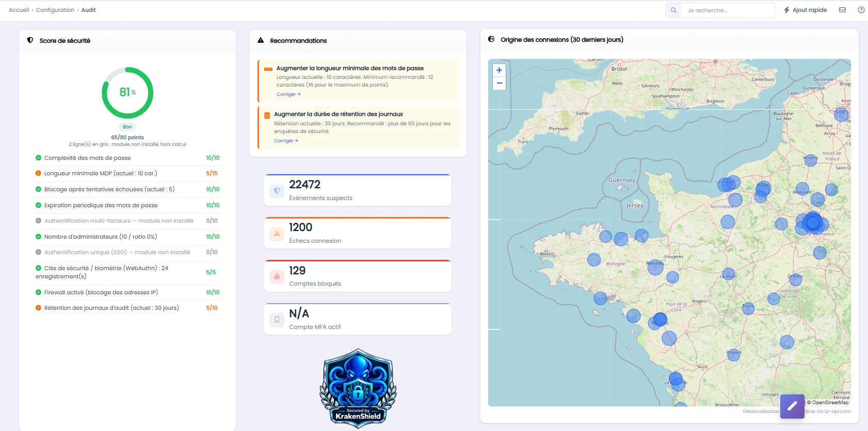This screenshot has height=431, width=868.
Task: Focus the 'Je recherche...' search field
Action: tap(728, 10)
